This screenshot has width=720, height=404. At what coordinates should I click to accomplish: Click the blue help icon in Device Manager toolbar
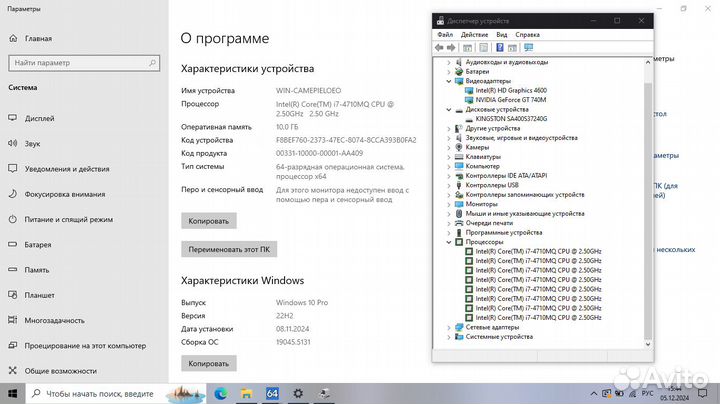(500, 48)
